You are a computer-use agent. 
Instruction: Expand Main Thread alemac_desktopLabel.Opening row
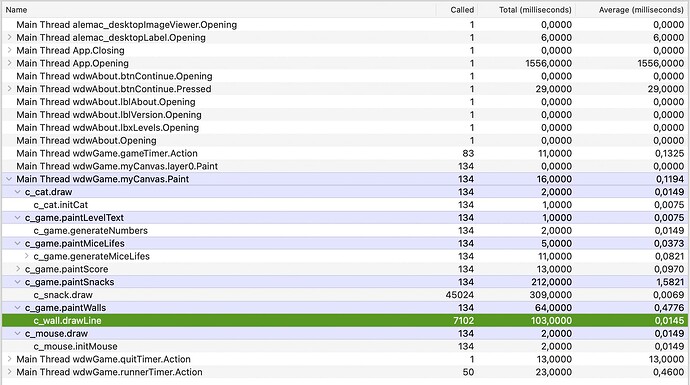(9, 38)
